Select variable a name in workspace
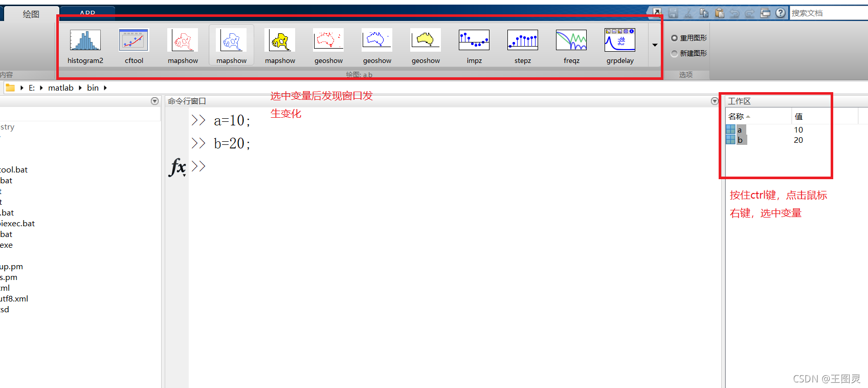868x388 pixels. point(740,130)
